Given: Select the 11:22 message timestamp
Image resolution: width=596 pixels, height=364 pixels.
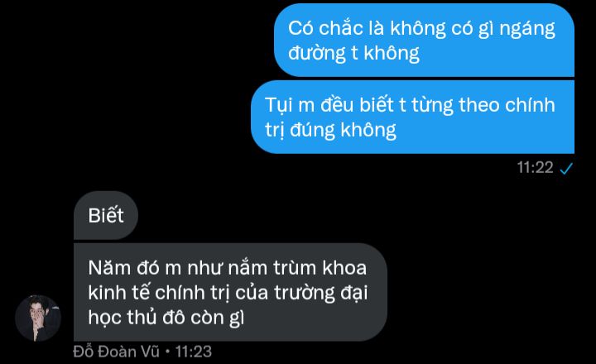Looking at the screenshot, I should pyautogui.click(x=535, y=168).
